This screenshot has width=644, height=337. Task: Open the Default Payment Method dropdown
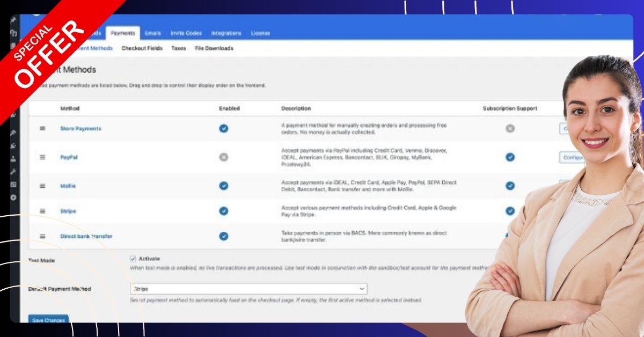coord(249,289)
